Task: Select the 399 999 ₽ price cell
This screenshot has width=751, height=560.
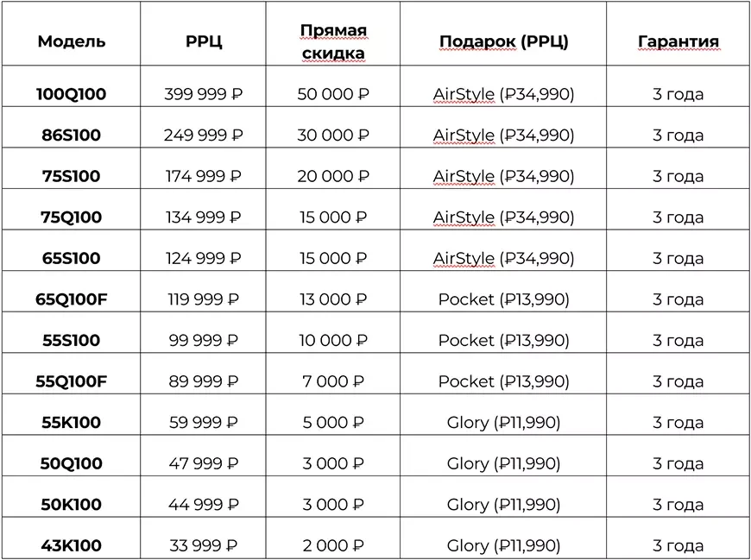Action: [x=204, y=94]
